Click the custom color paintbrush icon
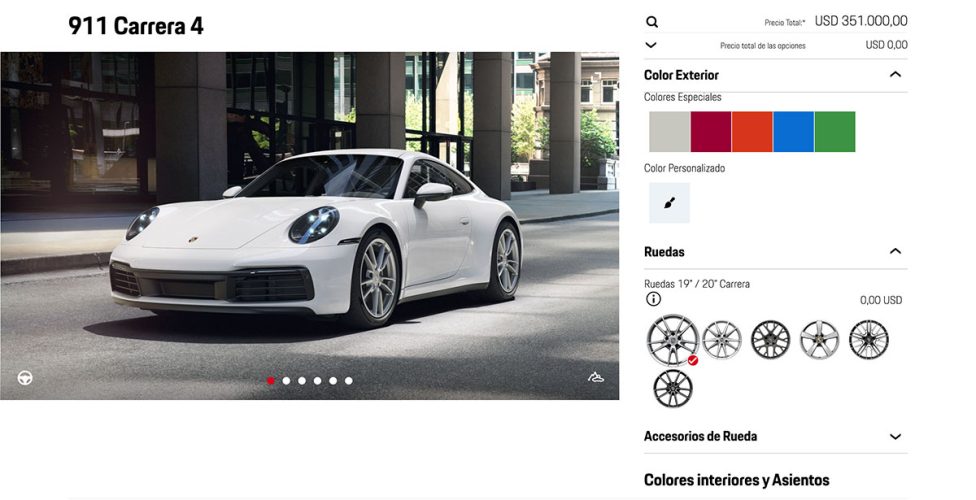Viewport: 976px width, 500px height. pyautogui.click(x=669, y=203)
